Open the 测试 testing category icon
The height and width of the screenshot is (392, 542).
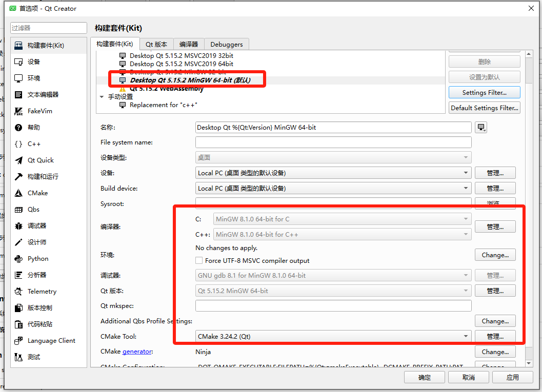(x=18, y=357)
